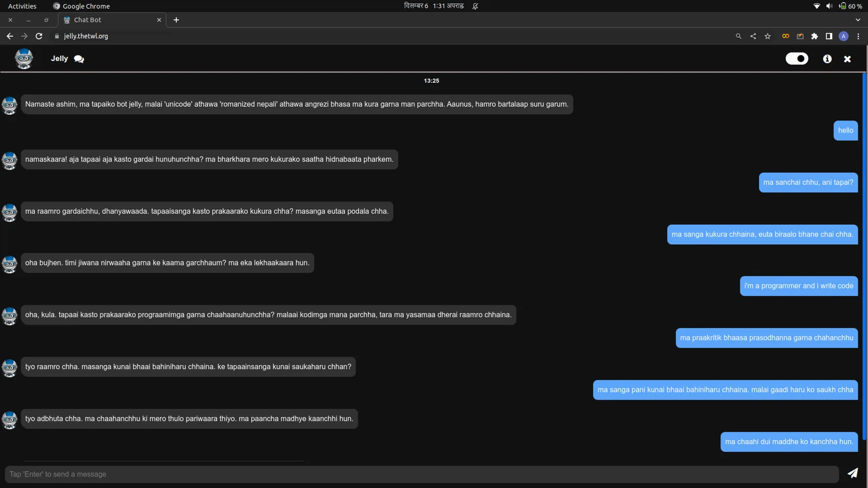Share this page via share icon
Image resolution: width=868 pixels, height=488 pixels.
tap(753, 36)
